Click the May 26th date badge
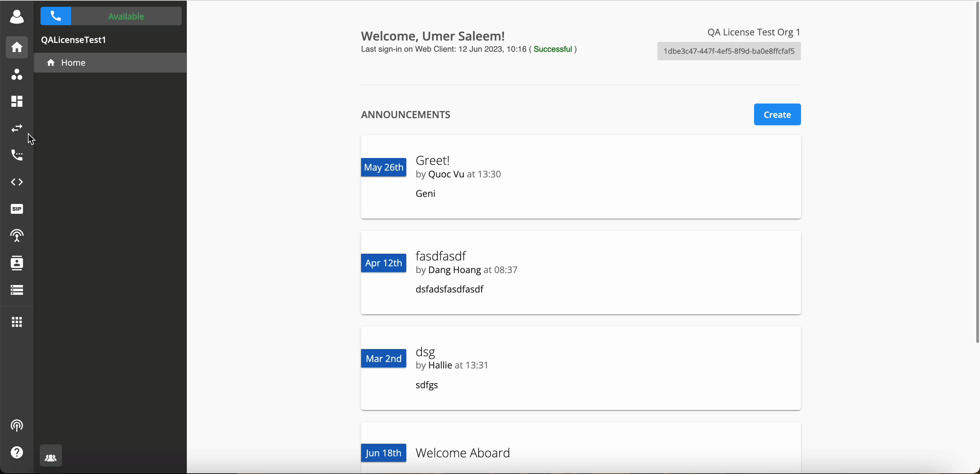 coord(383,167)
